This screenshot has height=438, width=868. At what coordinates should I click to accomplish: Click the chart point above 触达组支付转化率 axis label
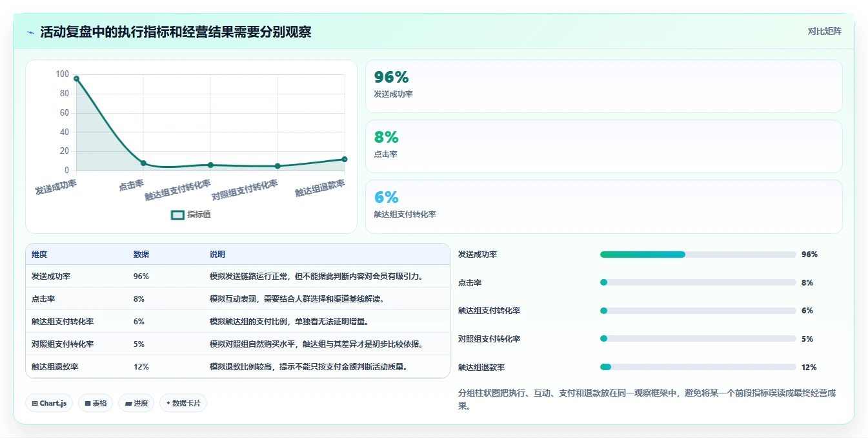coord(210,165)
